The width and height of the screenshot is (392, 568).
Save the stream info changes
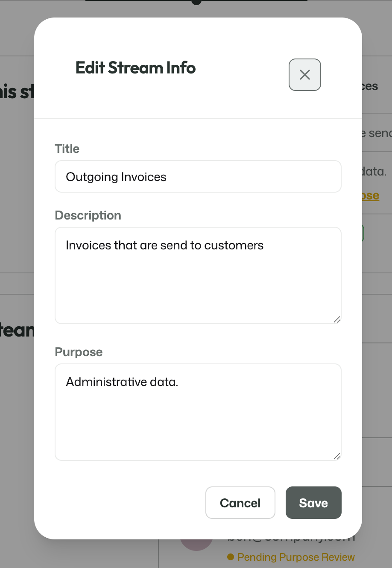pos(313,503)
